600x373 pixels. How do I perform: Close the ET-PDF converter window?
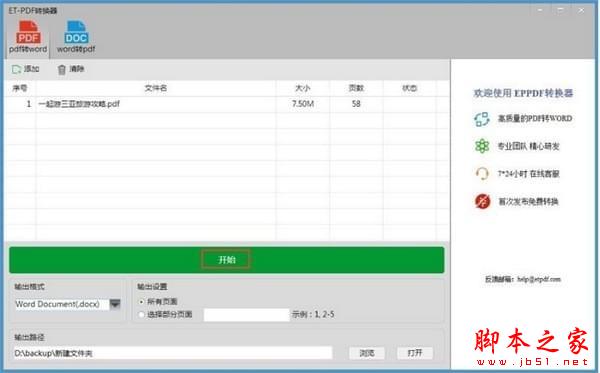pos(581,10)
